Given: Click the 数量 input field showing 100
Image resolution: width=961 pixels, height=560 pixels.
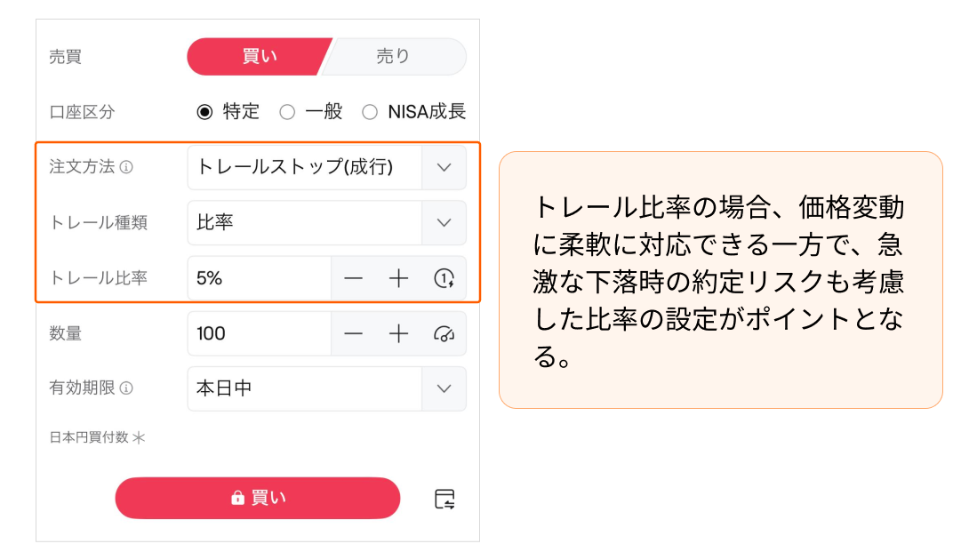Looking at the screenshot, I should pos(259,333).
